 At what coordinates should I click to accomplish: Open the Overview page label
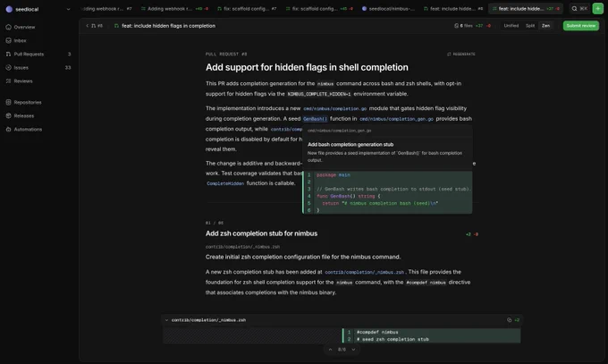pos(24,27)
